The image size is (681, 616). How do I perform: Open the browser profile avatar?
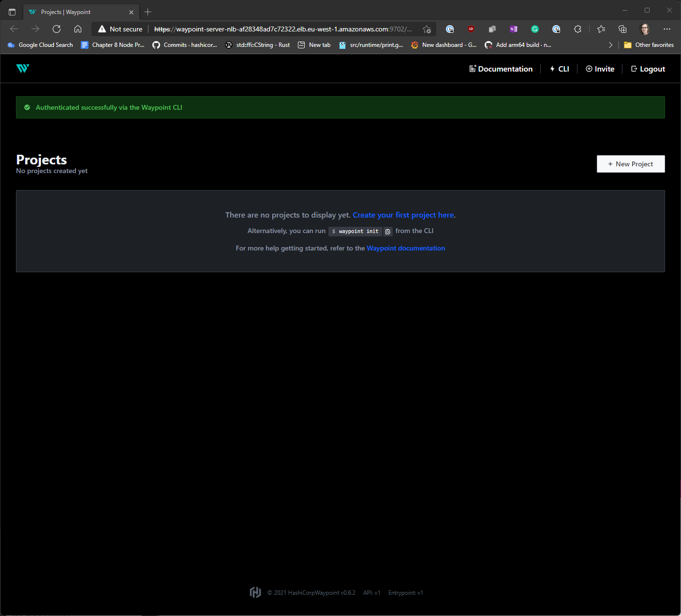(x=645, y=29)
